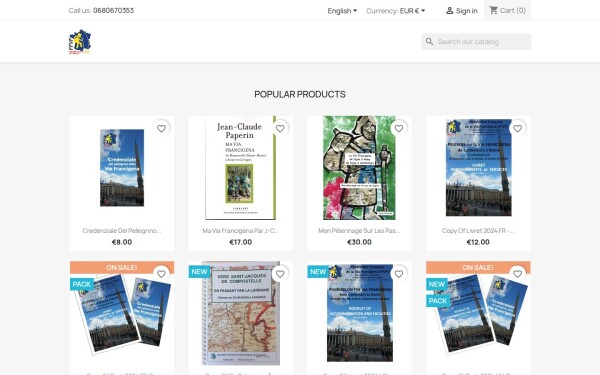
Task: Add Ma Via Francigena book to wishlist
Action: pyautogui.click(x=280, y=129)
